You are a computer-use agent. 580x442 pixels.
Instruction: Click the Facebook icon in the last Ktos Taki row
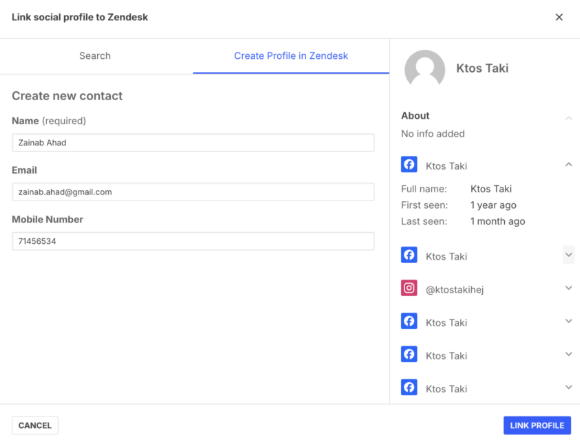click(x=409, y=387)
